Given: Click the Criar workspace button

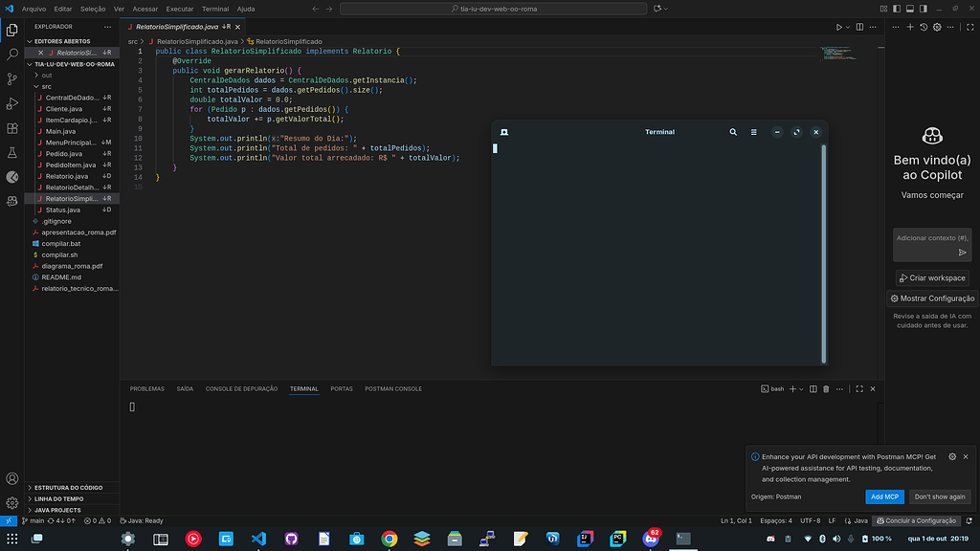Looking at the screenshot, I should (x=931, y=277).
